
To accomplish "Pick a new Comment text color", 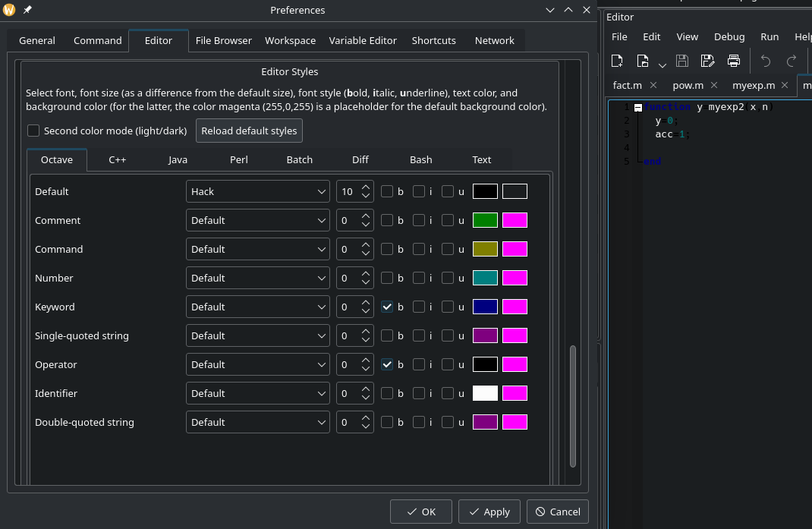I will 485,220.
